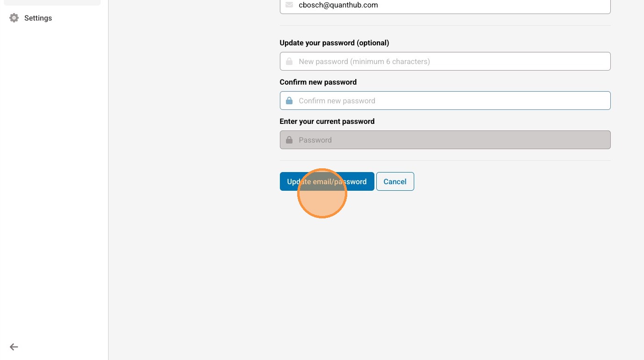This screenshot has height=360, width=644.
Task: Click the current Password input field
Action: click(449, 140)
